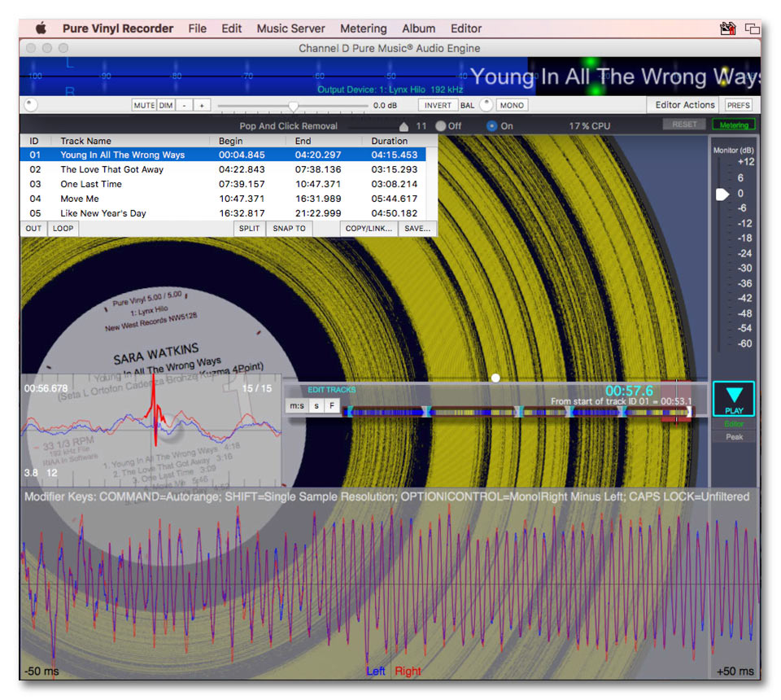Select track 04 Move Me
This screenshot has height=700, width=781.
223,199
